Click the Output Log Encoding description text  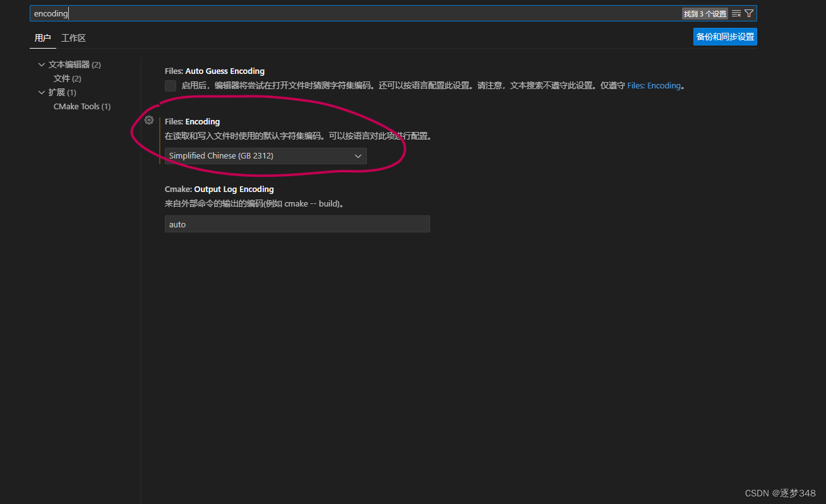pyautogui.click(x=254, y=204)
